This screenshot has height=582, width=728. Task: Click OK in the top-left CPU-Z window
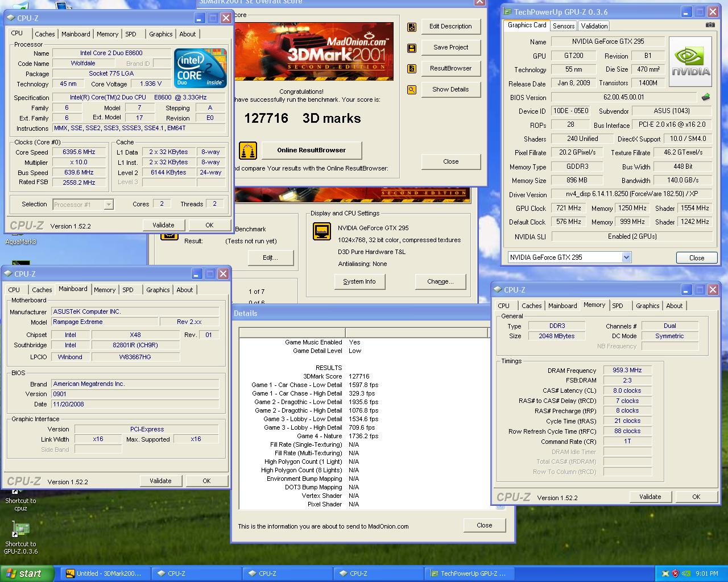point(209,226)
